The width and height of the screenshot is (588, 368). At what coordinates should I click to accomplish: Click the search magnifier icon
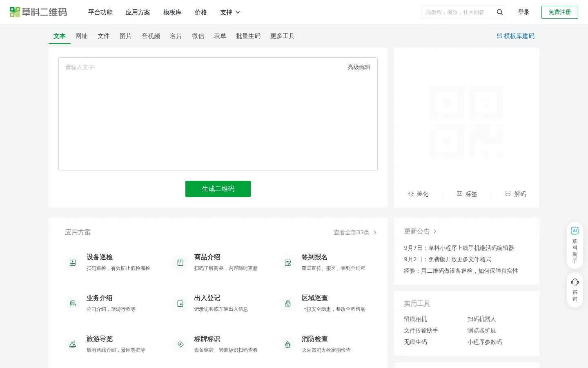pyautogui.click(x=500, y=12)
